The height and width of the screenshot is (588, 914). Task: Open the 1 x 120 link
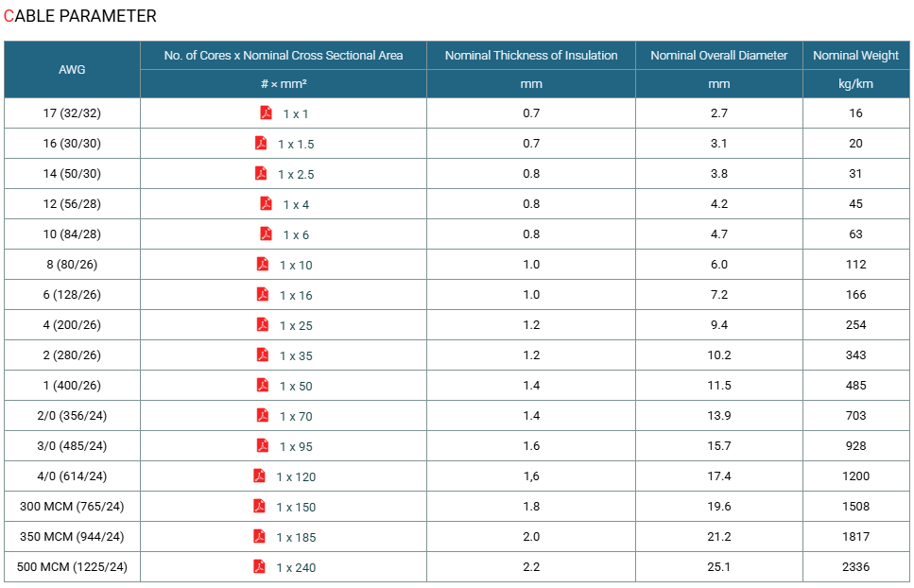click(x=296, y=477)
